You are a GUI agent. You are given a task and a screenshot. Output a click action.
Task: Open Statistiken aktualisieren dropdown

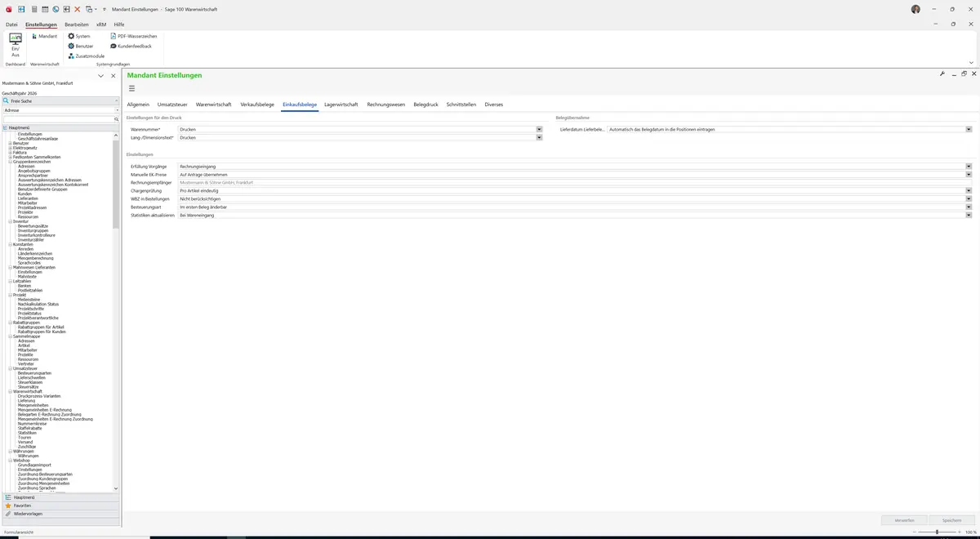[969, 215]
